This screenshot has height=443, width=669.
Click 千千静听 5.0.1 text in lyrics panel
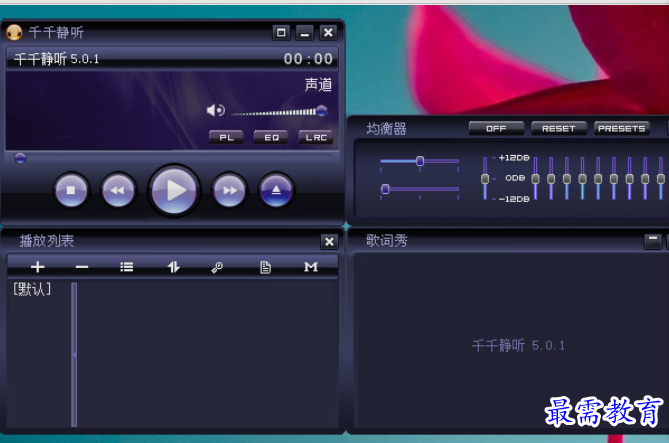pyautogui.click(x=518, y=345)
